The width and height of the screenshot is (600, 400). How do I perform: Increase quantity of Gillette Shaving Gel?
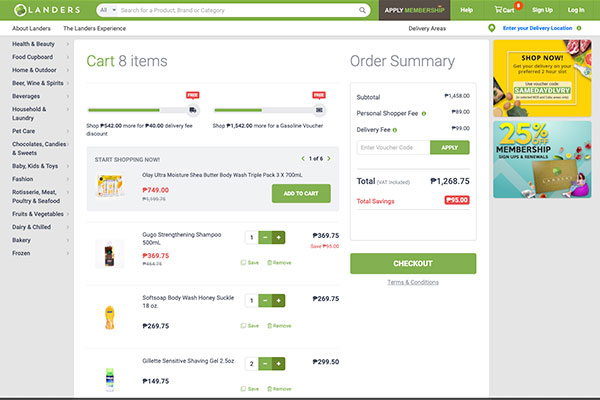278,364
